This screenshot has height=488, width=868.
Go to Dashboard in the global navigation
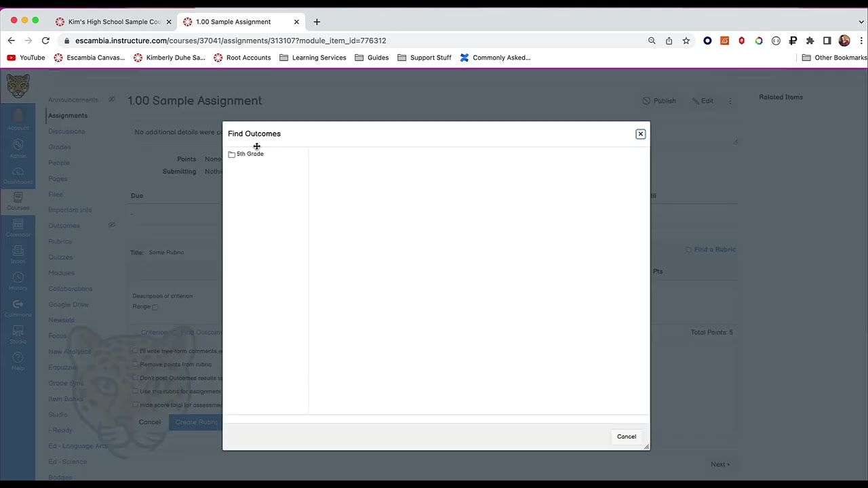[x=18, y=176]
